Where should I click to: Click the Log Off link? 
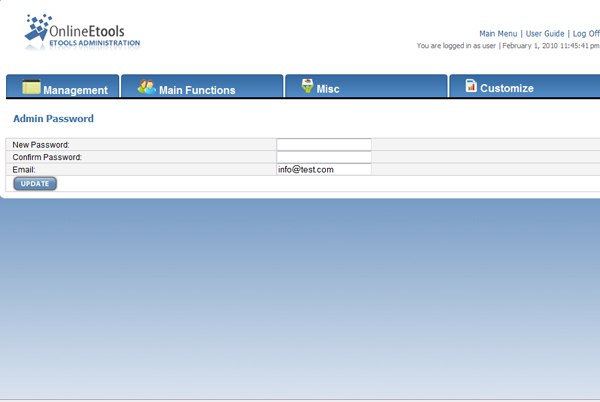coord(586,34)
